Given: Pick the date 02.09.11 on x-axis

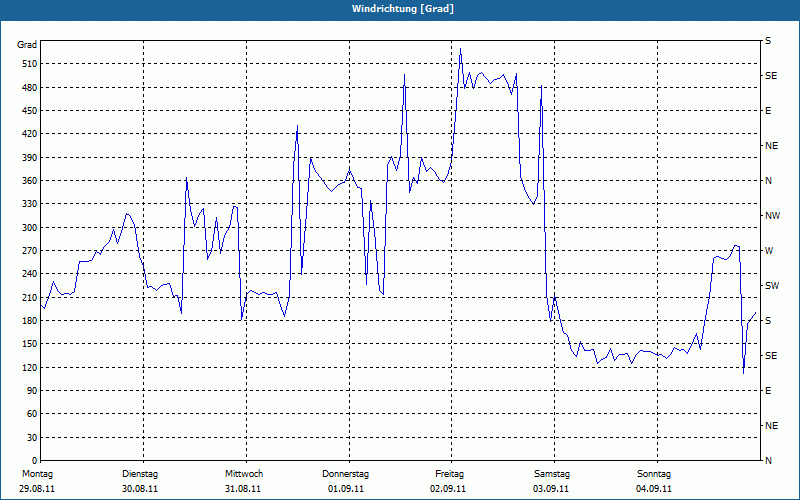Looking at the screenshot, I should pyautogui.click(x=448, y=489).
